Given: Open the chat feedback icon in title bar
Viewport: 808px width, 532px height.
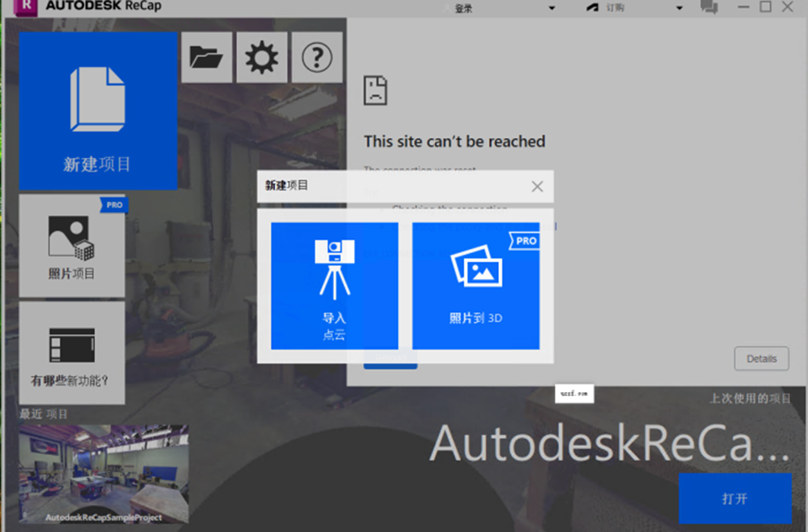Looking at the screenshot, I should tap(709, 7).
